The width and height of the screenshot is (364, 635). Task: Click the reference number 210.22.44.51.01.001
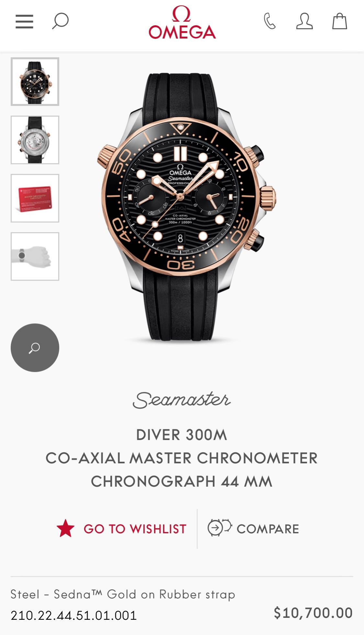(x=74, y=615)
